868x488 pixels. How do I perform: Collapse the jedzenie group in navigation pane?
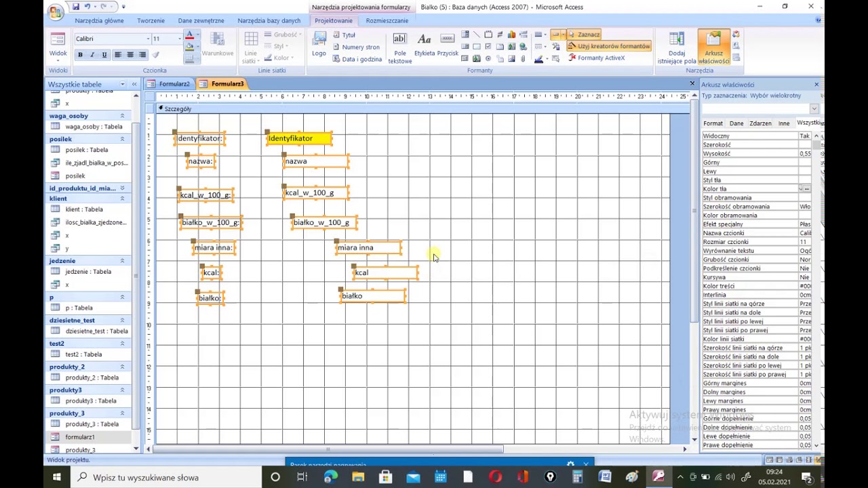click(x=122, y=261)
